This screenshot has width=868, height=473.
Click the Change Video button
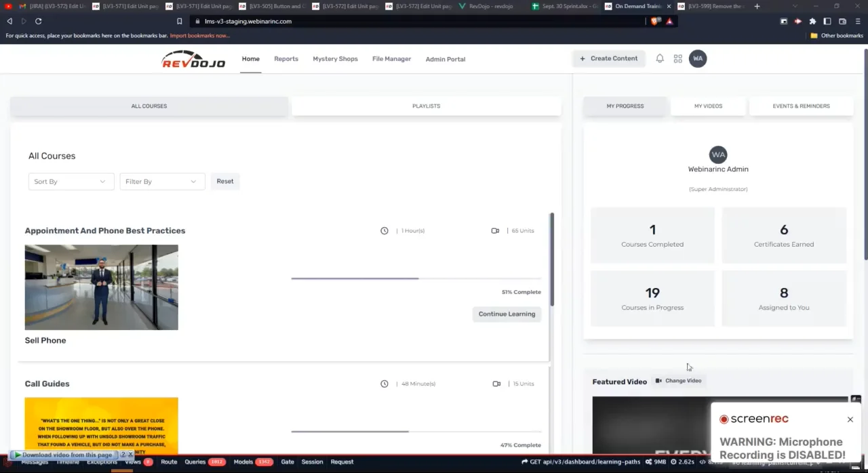pos(678,381)
